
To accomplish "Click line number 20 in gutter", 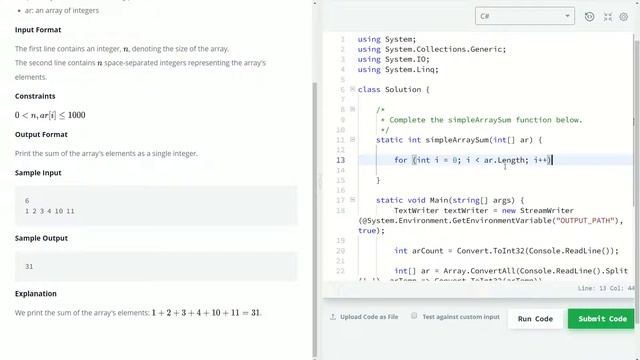I will [x=340, y=251].
